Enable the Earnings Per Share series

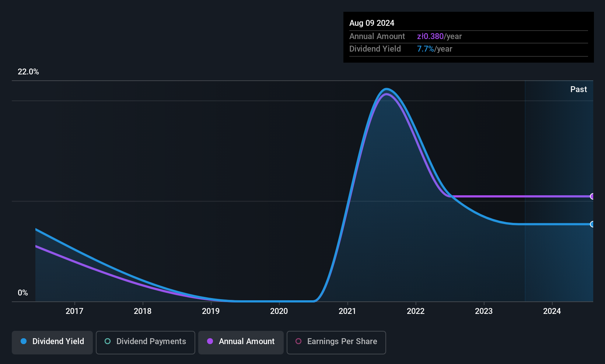(336, 343)
